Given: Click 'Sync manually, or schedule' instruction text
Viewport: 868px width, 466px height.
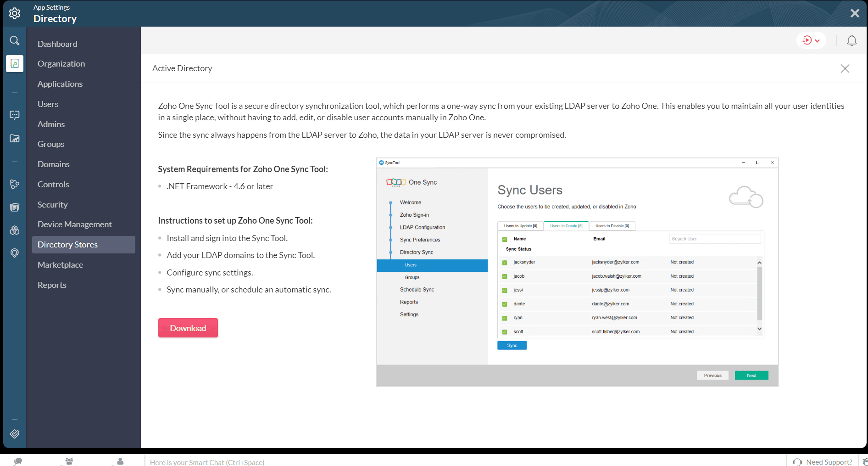Looking at the screenshot, I should [249, 290].
